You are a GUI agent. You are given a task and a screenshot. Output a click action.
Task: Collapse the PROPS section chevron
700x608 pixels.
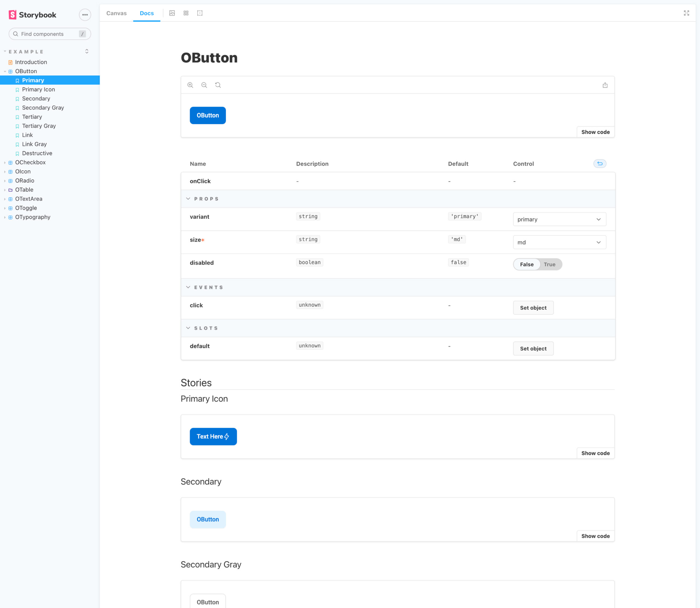188,199
